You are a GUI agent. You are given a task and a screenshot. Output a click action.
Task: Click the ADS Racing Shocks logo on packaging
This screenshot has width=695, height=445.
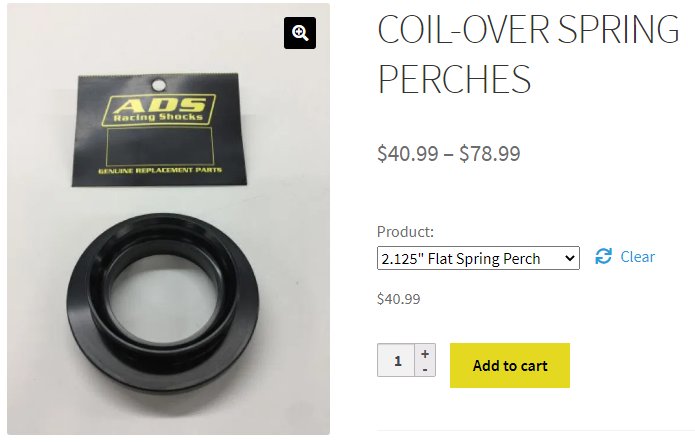[158, 109]
